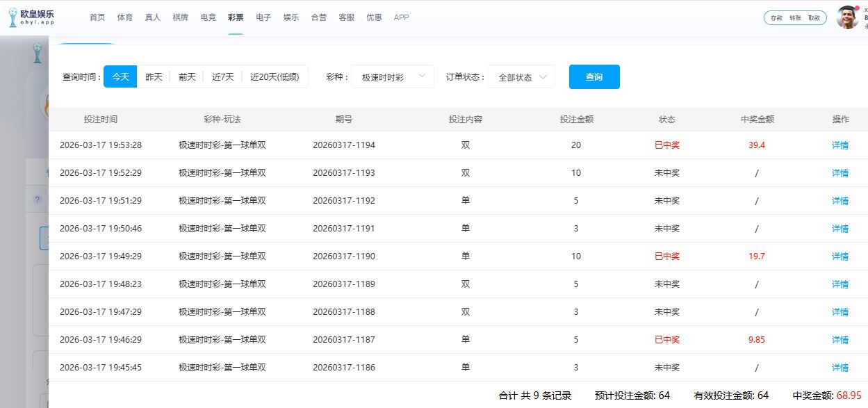868x408 pixels.
Task: Click 存款 deposit button
Action: pyautogui.click(x=776, y=18)
